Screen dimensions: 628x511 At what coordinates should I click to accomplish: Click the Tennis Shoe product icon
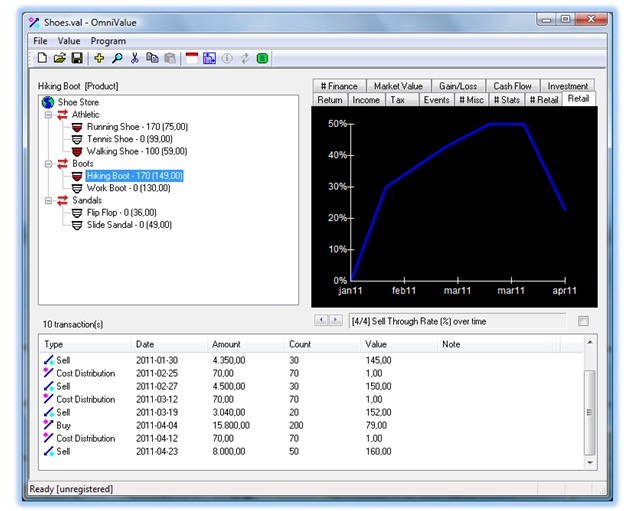pos(77,139)
